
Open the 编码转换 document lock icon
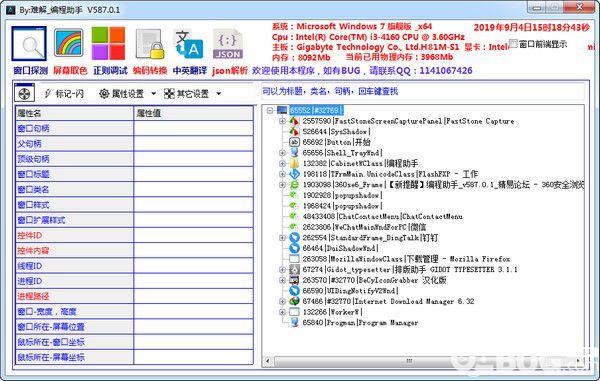point(150,44)
